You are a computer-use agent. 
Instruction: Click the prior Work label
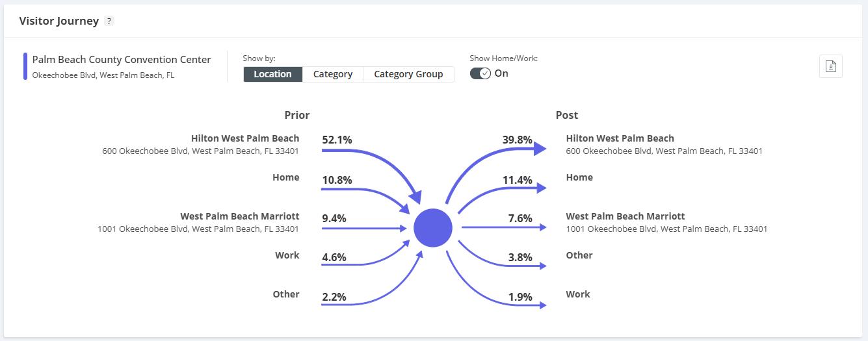click(287, 255)
